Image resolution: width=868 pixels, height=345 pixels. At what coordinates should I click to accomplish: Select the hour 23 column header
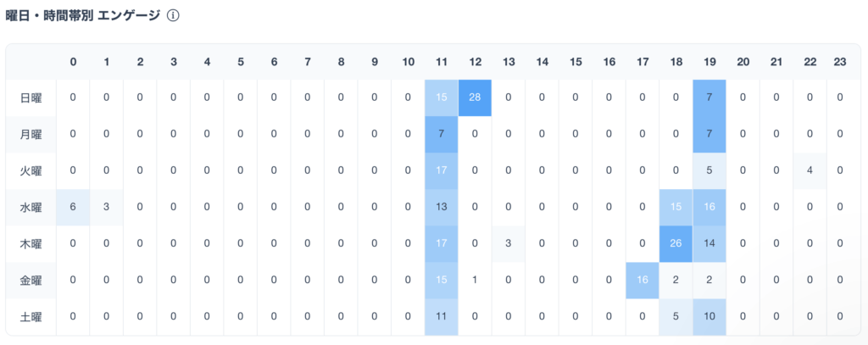[x=840, y=62]
